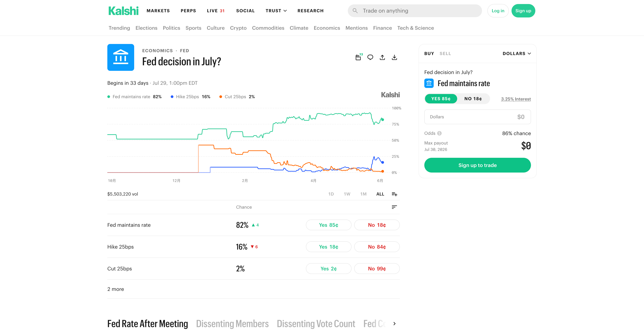Switch to the Dissenting Members tab

[232, 324]
